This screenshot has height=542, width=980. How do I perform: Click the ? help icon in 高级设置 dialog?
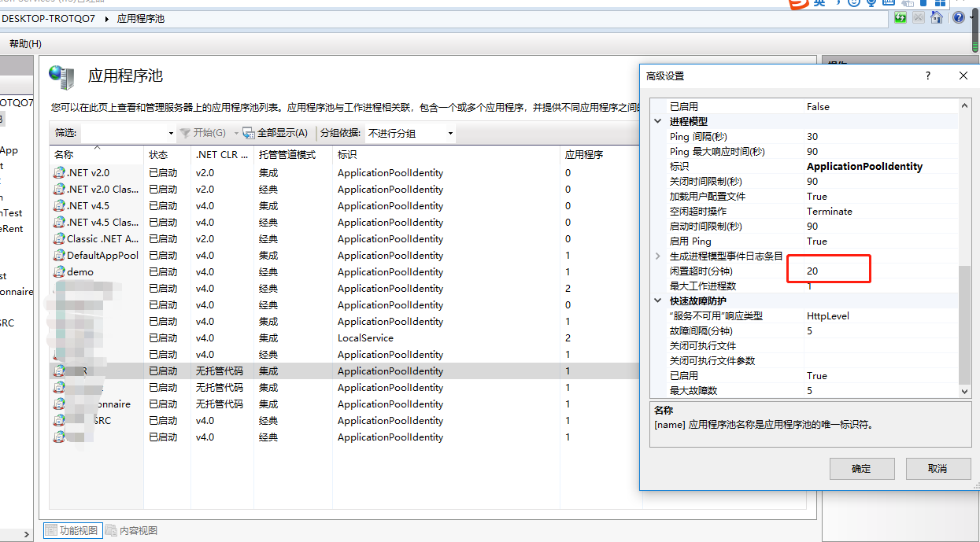[927, 76]
